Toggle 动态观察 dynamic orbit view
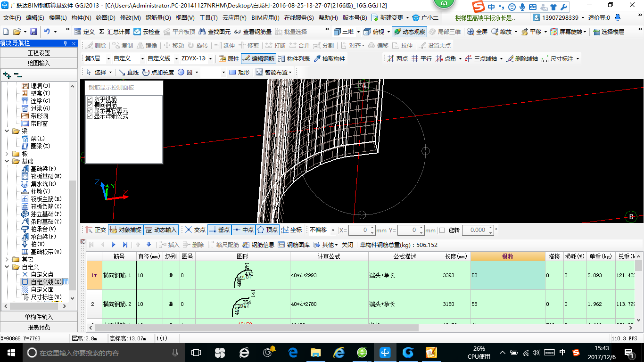 [409, 32]
